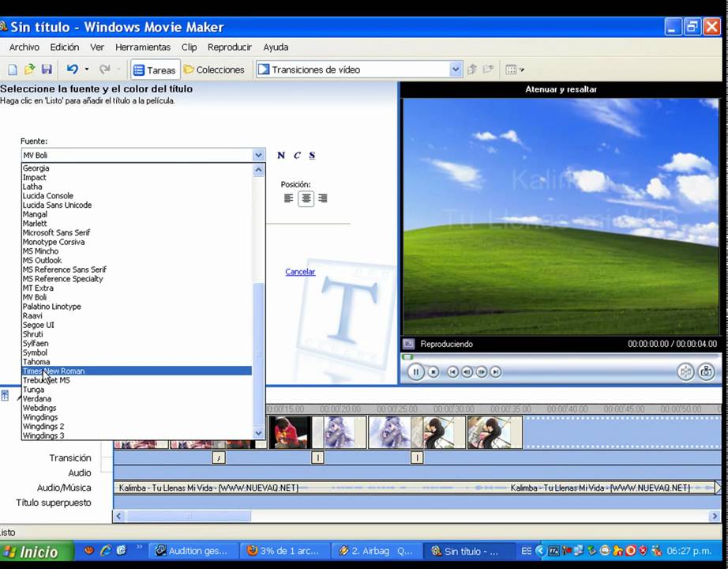This screenshot has height=569, width=728.
Task: Create a new project with the New icon
Action: pos(13,70)
